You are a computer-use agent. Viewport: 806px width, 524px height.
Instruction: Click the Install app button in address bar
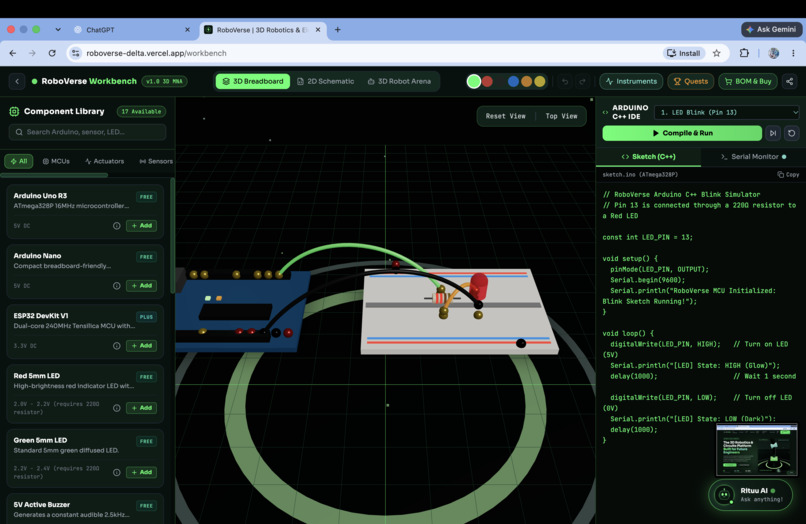[684, 53]
